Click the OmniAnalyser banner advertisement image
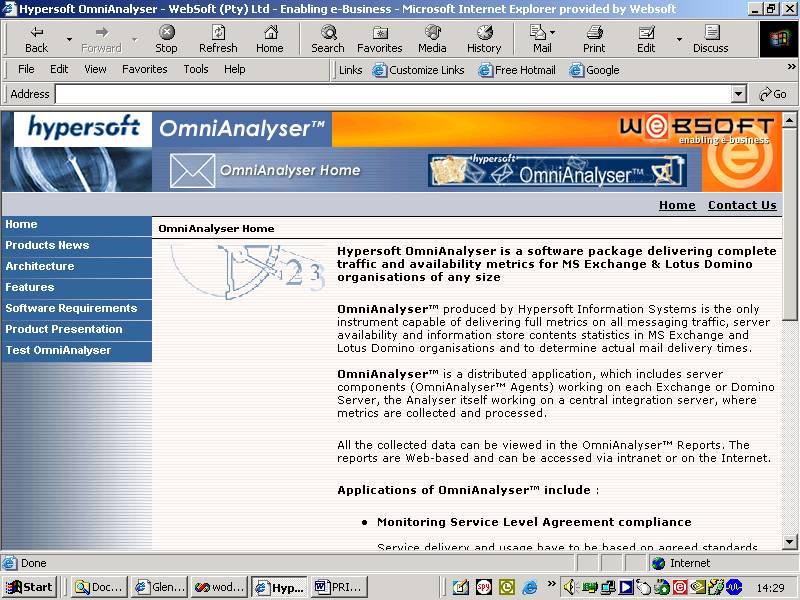 click(557, 170)
